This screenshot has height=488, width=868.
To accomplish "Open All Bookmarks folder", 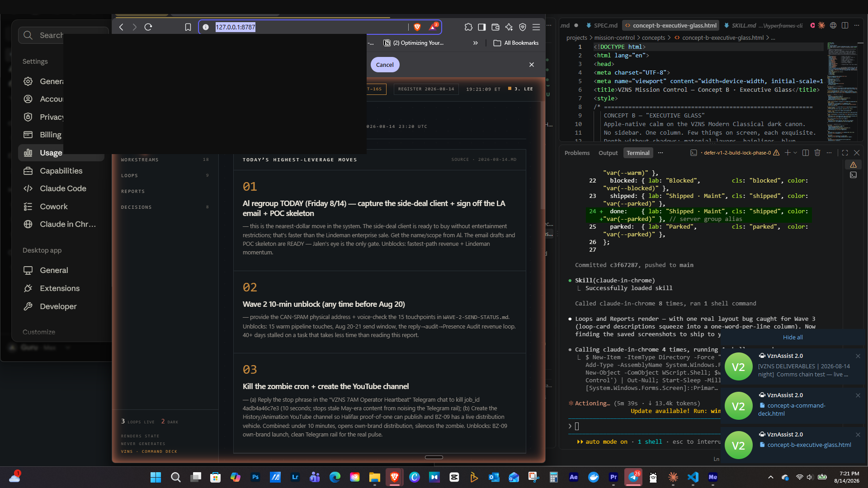I will [x=516, y=43].
